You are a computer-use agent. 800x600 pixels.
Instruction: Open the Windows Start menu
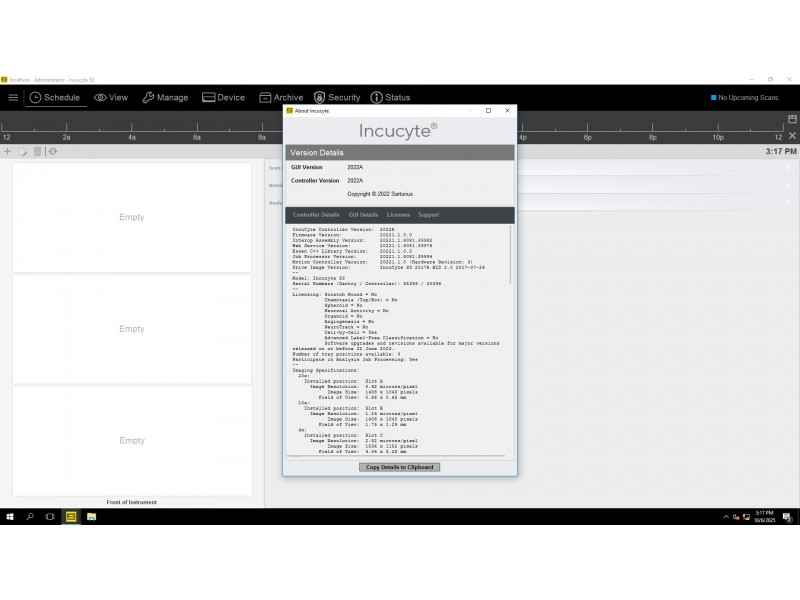click(10, 517)
